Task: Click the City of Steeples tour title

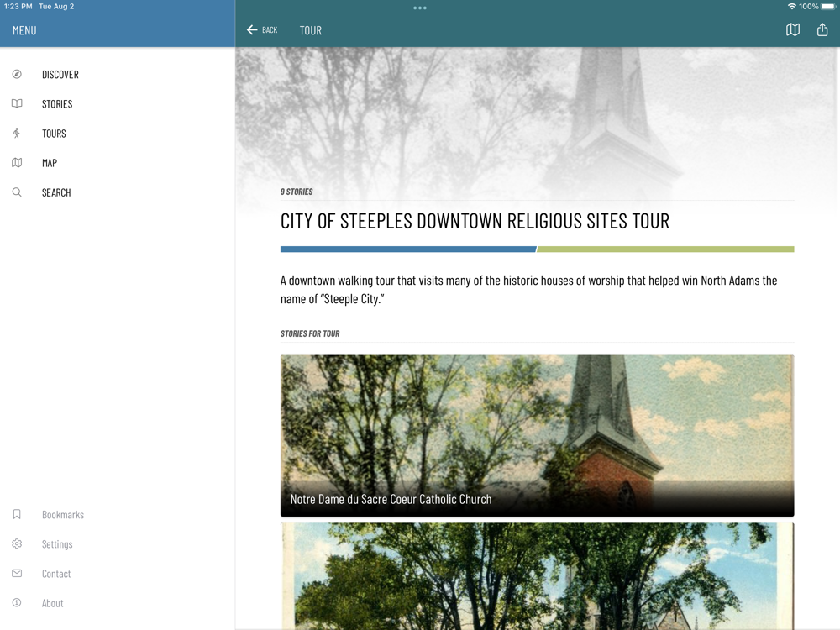Action: pyautogui.click(x=475, y=221)
